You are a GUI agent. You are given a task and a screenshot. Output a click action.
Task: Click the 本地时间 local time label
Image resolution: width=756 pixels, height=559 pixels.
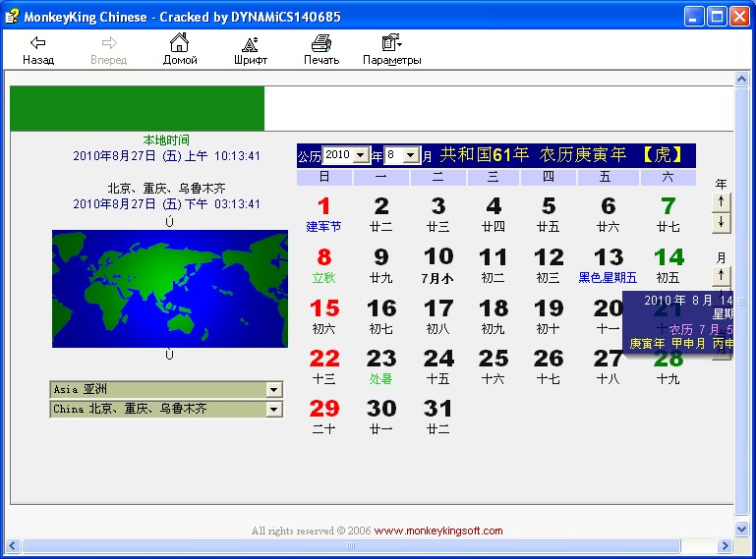(x=166, y=140)
